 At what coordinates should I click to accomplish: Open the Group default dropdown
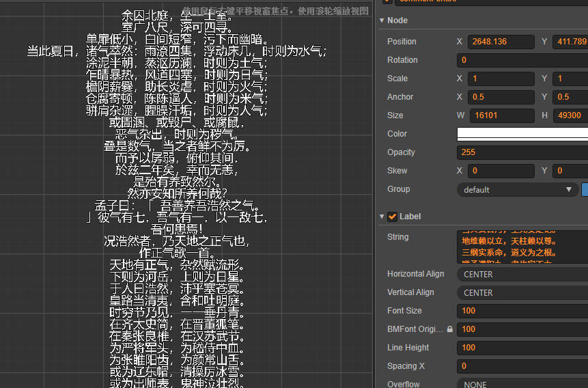click(518, 189)
